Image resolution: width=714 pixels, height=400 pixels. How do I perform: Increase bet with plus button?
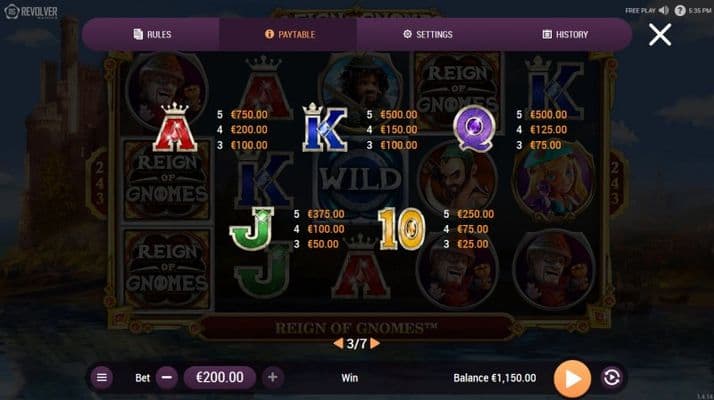point(272,377)
